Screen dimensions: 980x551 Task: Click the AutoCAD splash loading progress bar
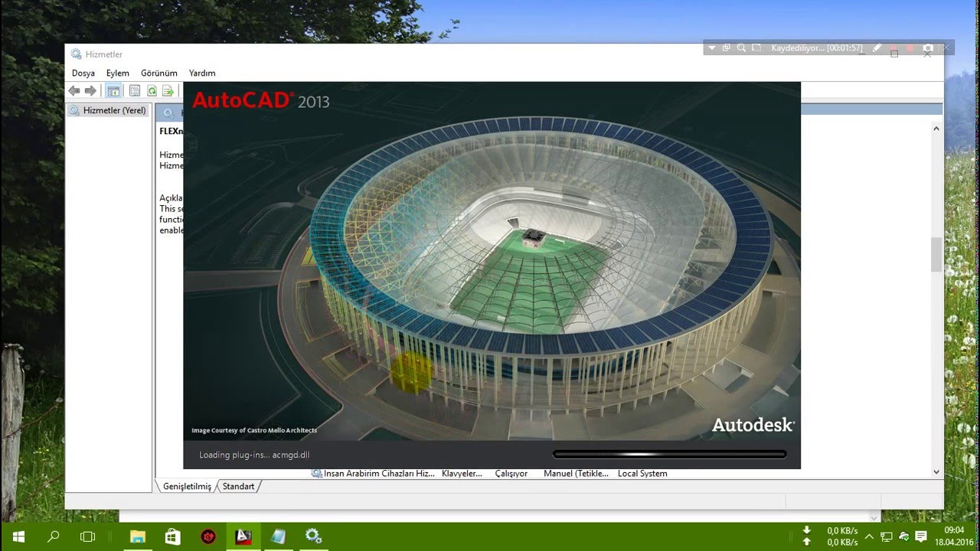coord(670,455)
